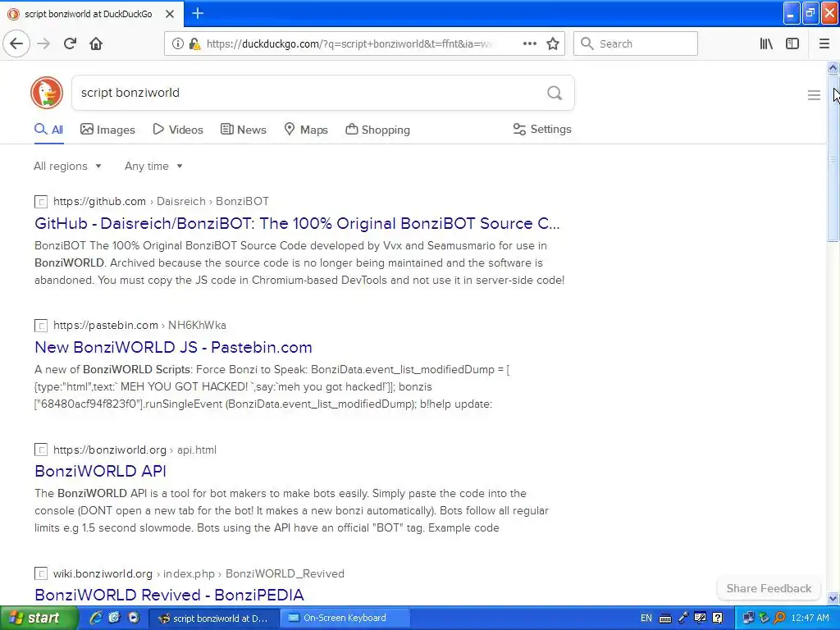The height and width of the screenshot is (630, 840).
Task: Click https://github.com result URL
Action: (99, 202)
